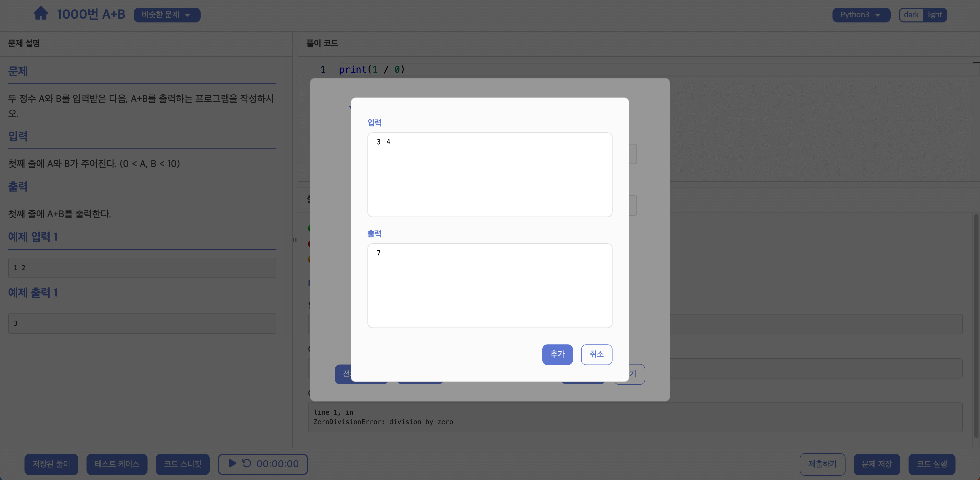Start the timer with the play icon
This screenshot has height=480, width=980.
point(232,463)
